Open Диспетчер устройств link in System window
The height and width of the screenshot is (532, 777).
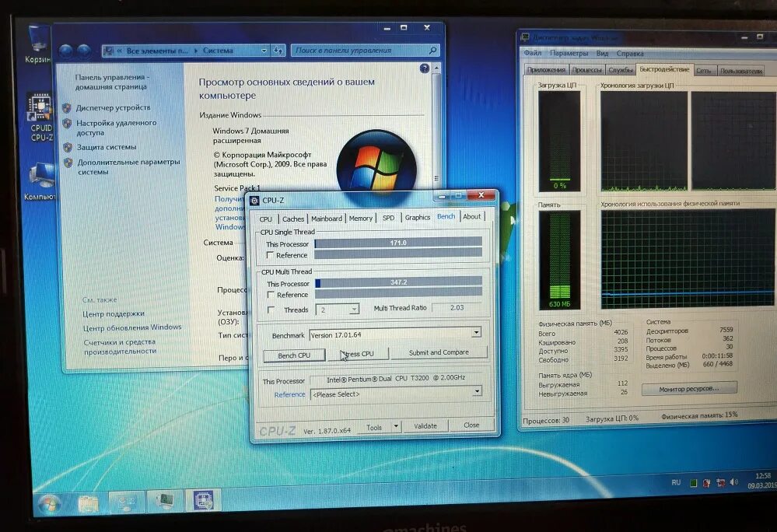[113, 107]
